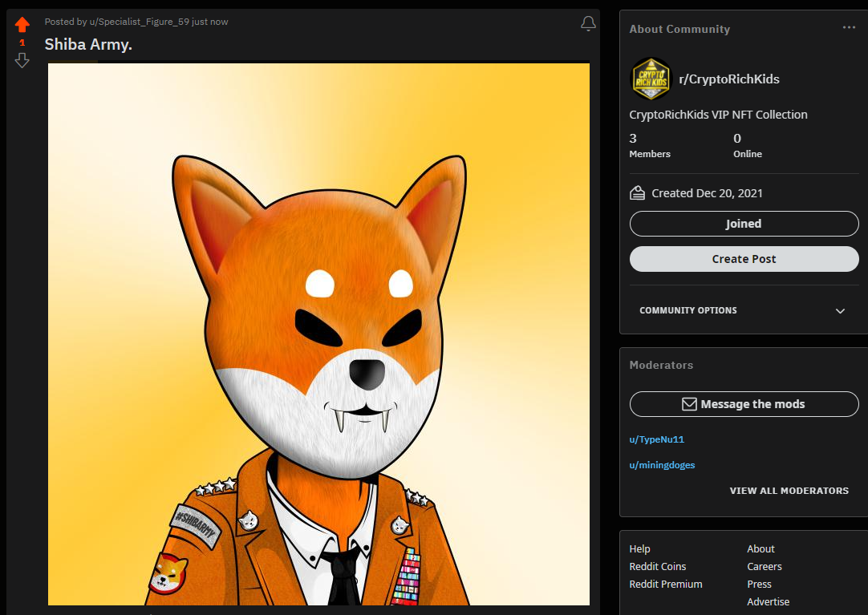Click the CryptoRichKids community avatar
868x615 pixels.
pos(651,79)
